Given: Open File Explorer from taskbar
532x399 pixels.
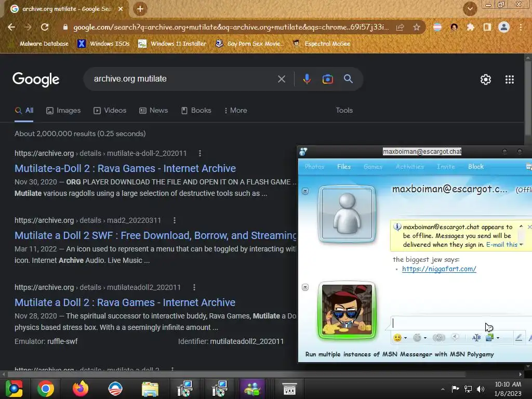Looking at the screenshot, I should click(x=150, y=389).
